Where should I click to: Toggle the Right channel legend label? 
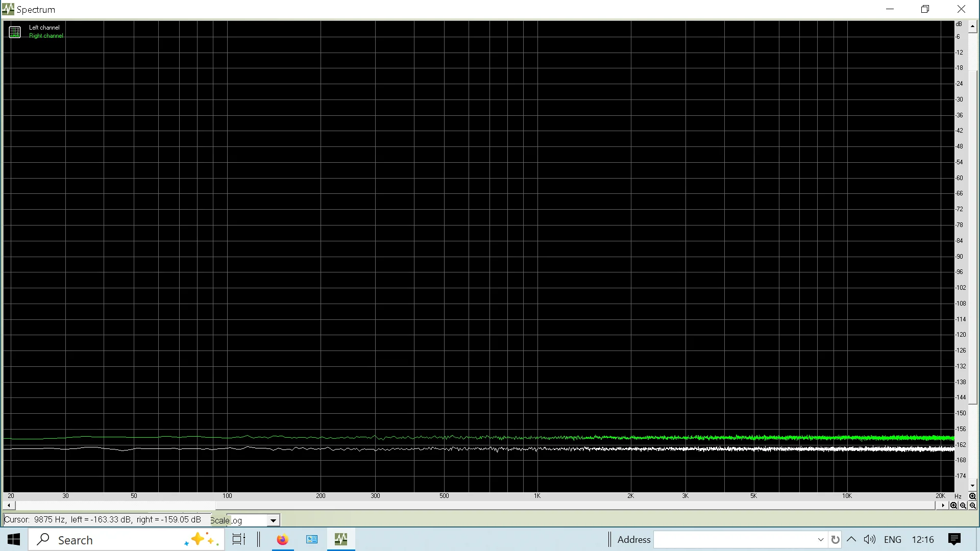pos(46,36)
